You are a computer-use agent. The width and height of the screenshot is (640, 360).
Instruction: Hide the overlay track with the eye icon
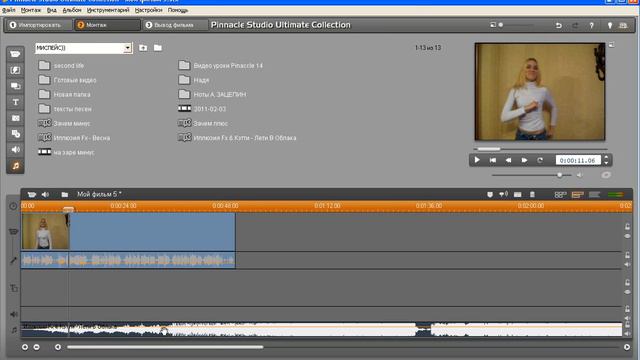(627, 292)
